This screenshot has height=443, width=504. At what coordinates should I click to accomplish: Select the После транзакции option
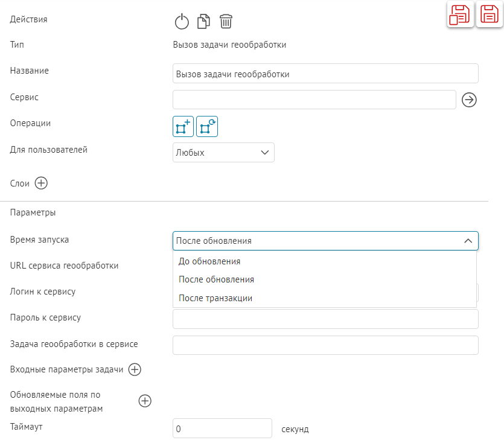(x=215, y=298)
